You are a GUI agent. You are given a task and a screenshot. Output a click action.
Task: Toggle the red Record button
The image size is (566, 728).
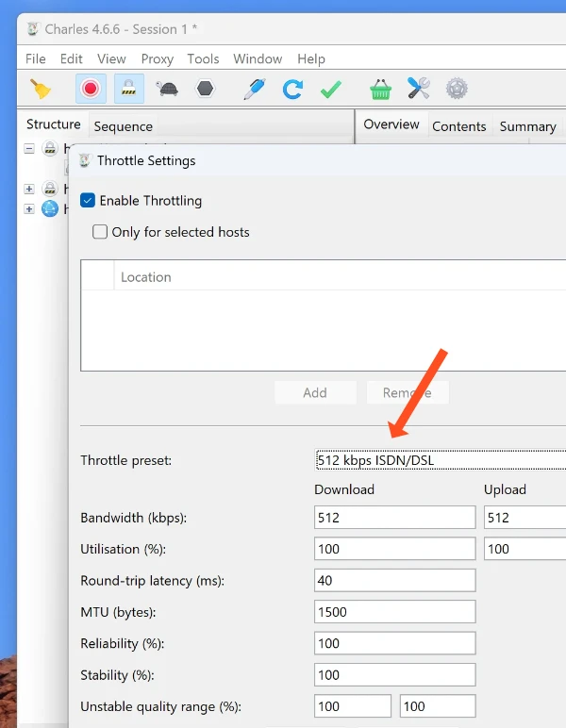click(91, 89)
